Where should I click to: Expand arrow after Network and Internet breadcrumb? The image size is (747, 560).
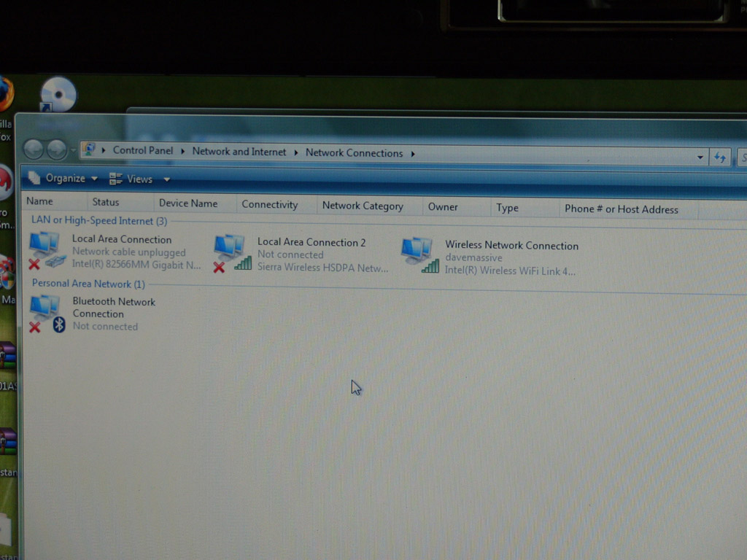pyautogui.click(x=296, y=152)
